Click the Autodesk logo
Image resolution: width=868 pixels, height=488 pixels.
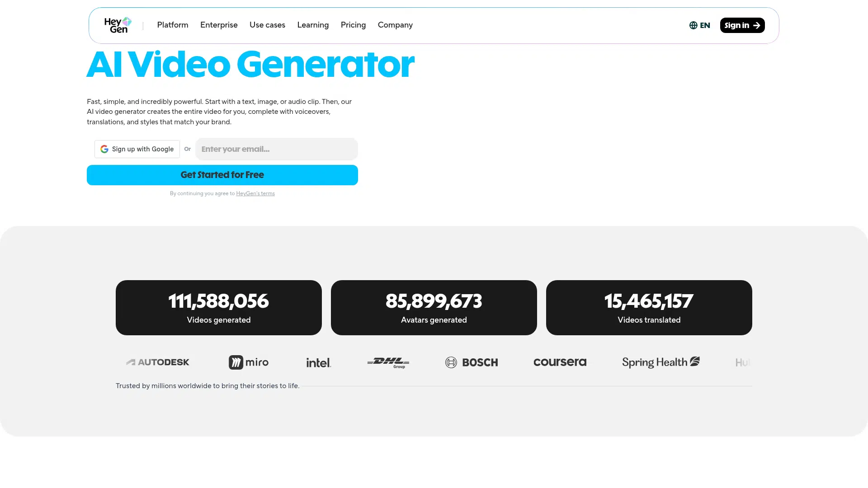pyautogui.click(x=158, y=362)
